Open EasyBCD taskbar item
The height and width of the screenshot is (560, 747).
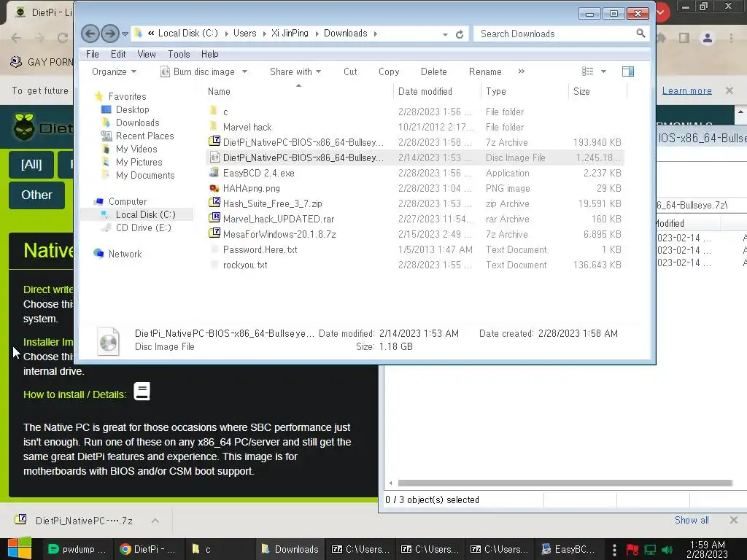(x=568, y=549)
